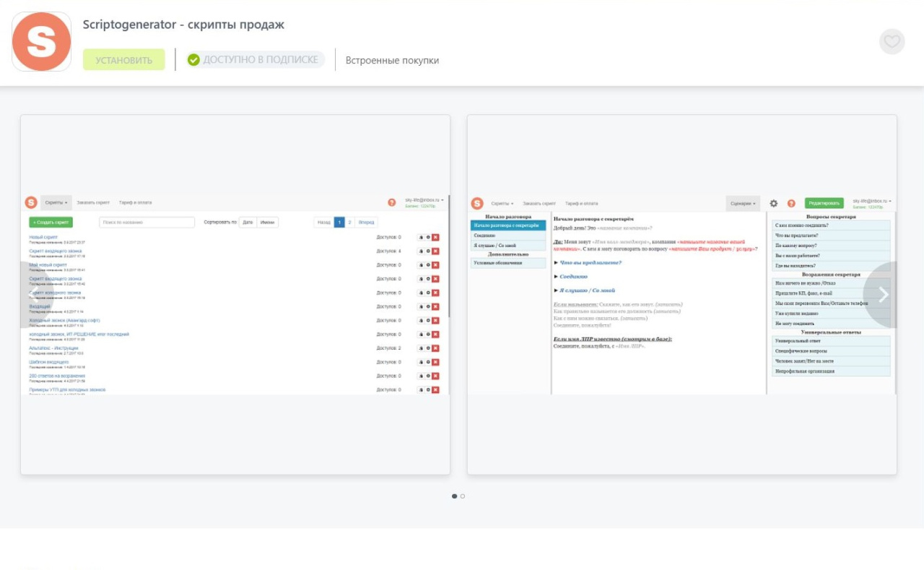Click the Установить install button

tap(124, 60)
